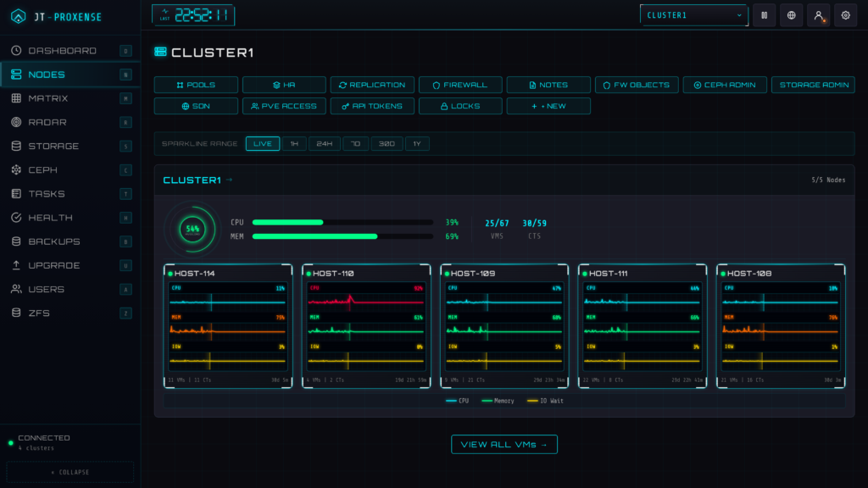Open the CLUSTER1 selector dropdown
This screenshot has height=488, width=868.
pos(693,15)
